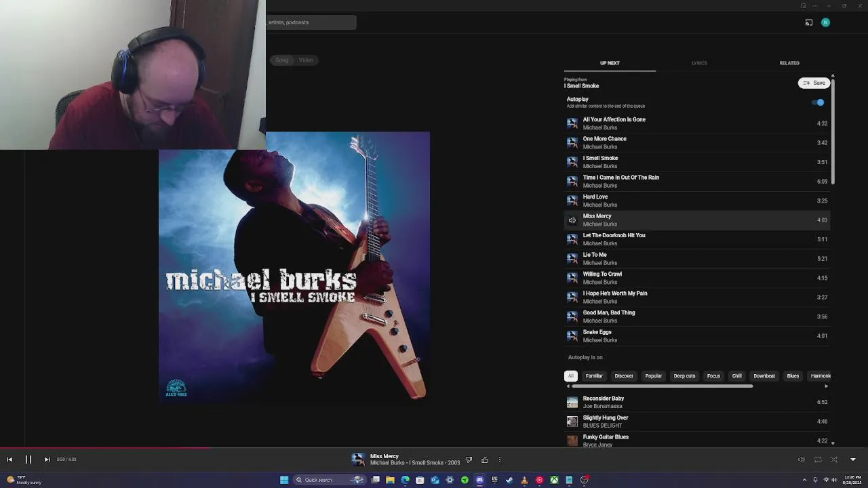This screenshot has height=488, width=868.
Task: Play I Hope He's Worth My Pain
Action: click(697, 297)
